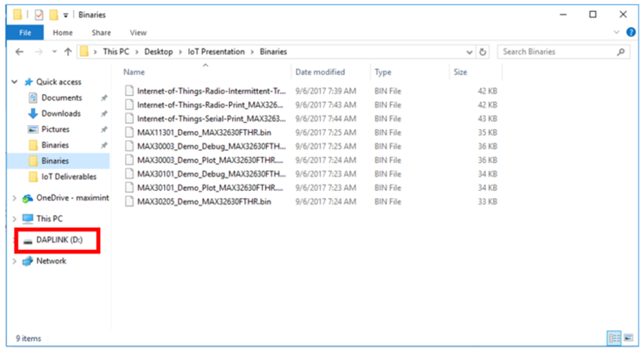Switch to Details view layout
644x353 pixels.
click(614, 338)
